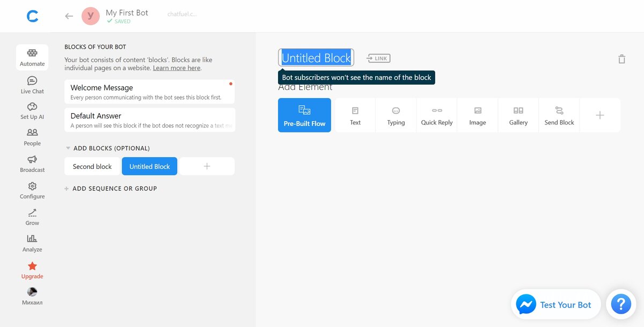Click the My First Bot name
Image resolution: width=644 pixels, height=327 pixels.
click(x=127, y=12)
